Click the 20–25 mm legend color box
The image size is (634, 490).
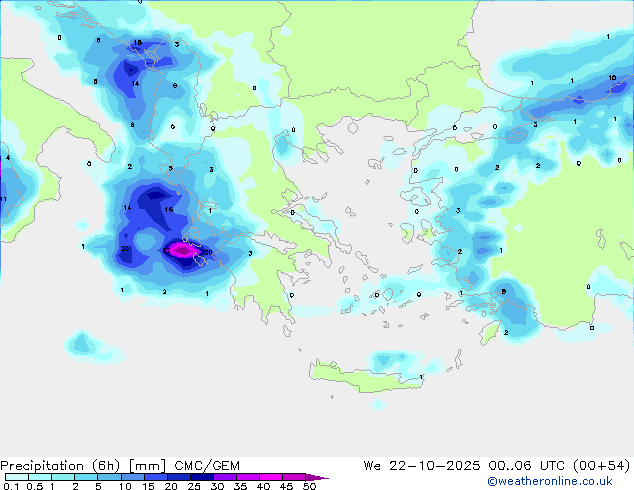tap(178, 477)
